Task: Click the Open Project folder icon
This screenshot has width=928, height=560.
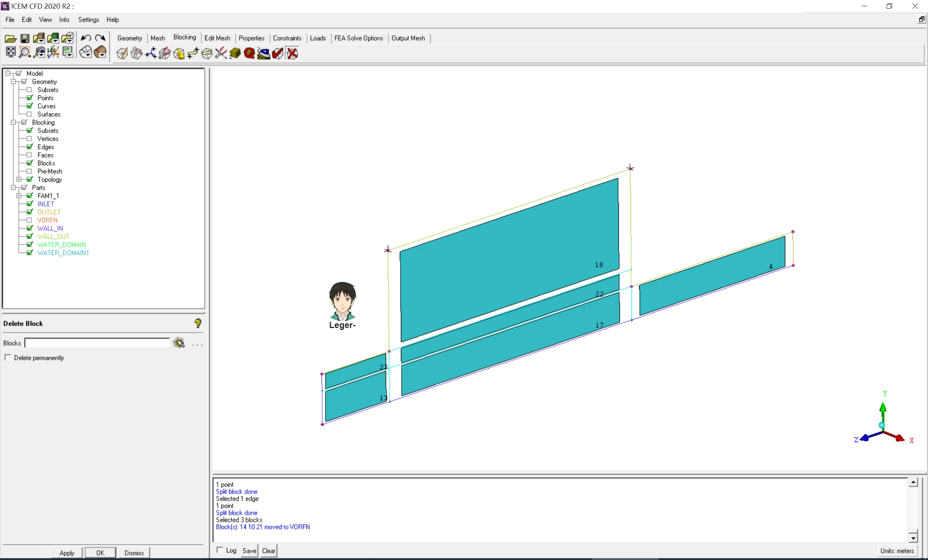Action: (11, 38)
